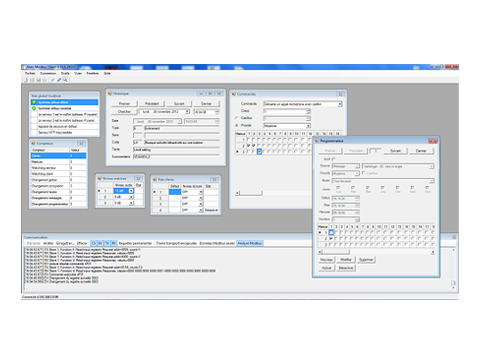This screenshot has height=360, width=480.
Task: Click Précédent button in Historique window
Action: click(152, 104)
